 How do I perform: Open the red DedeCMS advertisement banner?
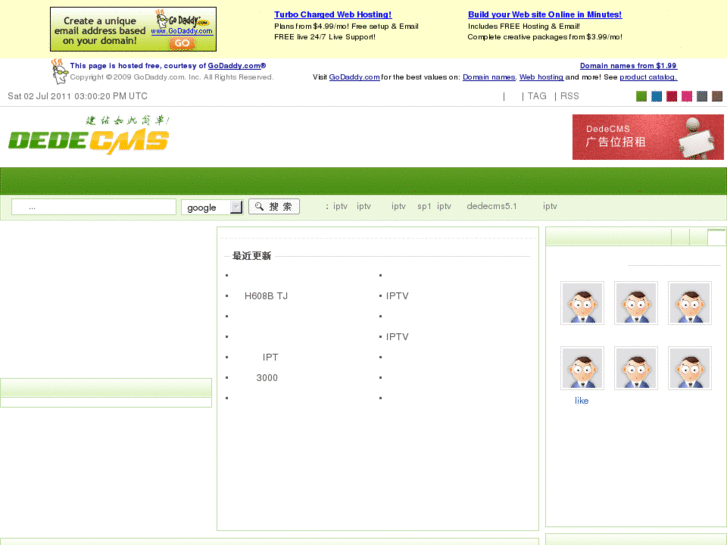point(648,137)
